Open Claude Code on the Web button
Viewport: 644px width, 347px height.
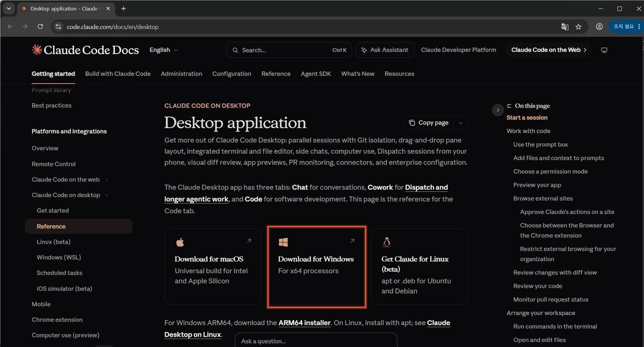tap(549, 50)
